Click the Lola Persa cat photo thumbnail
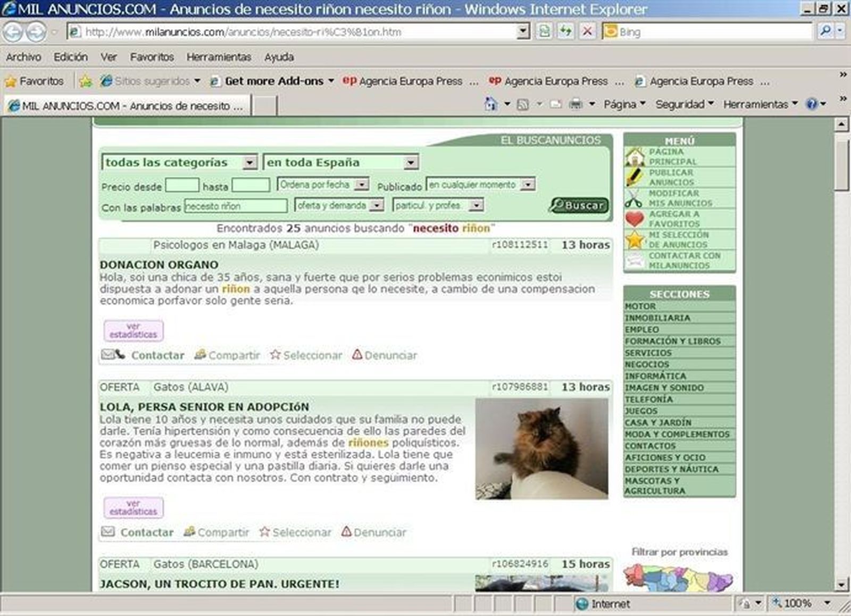The width and height of the screenshot is (851, 616). [541, 449]
